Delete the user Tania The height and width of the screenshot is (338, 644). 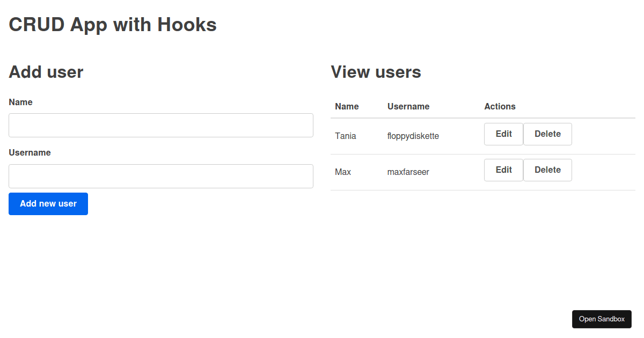click(547, 134)
